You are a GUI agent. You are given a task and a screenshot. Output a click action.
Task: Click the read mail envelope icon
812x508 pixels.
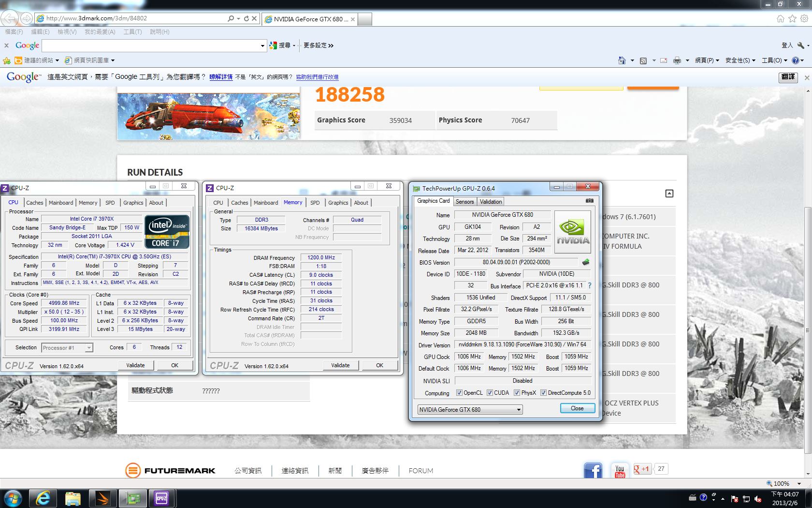[664, 60]
